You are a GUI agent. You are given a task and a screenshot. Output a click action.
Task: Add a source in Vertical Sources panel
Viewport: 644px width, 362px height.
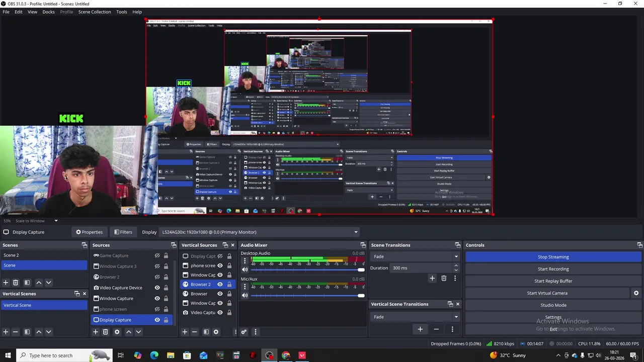[185, 332]
